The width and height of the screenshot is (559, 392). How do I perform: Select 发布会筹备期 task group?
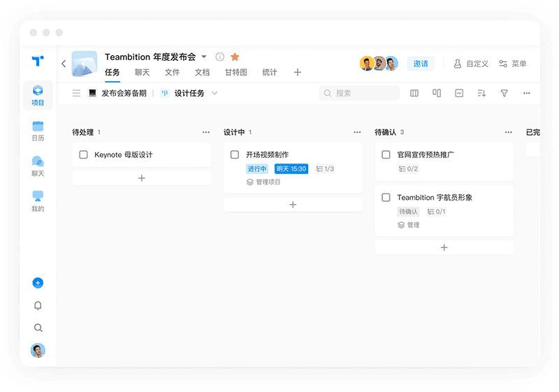tap(117, 94)
